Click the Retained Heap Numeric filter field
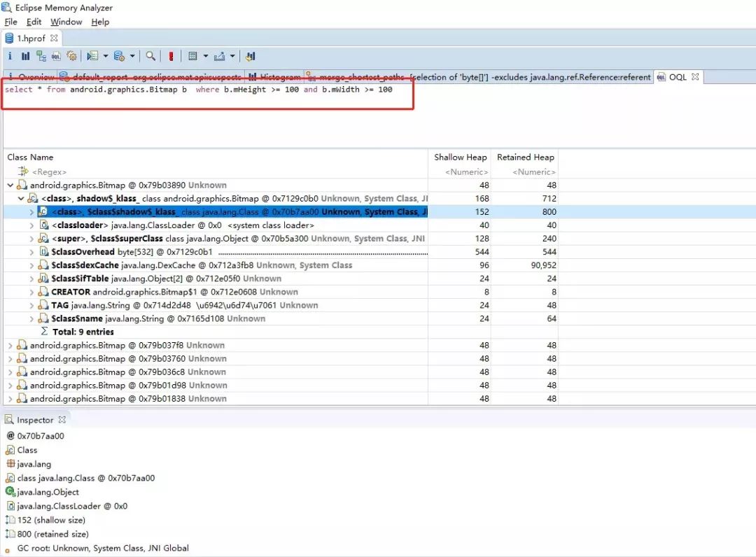Screen dimensions: 756x557 tap(525, 171)
